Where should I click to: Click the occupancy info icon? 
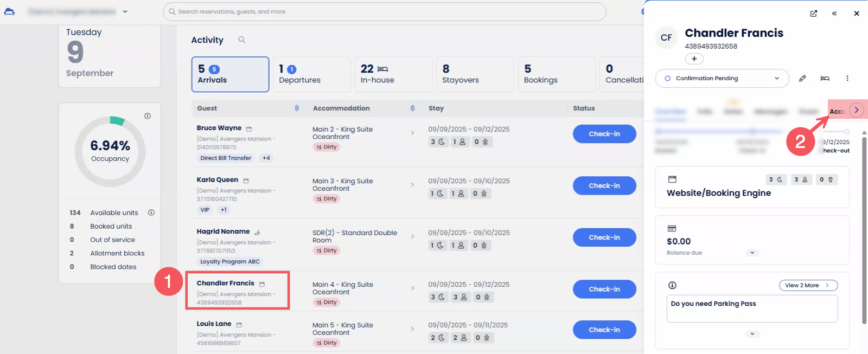pyautogui.click(x=148, y=116)
